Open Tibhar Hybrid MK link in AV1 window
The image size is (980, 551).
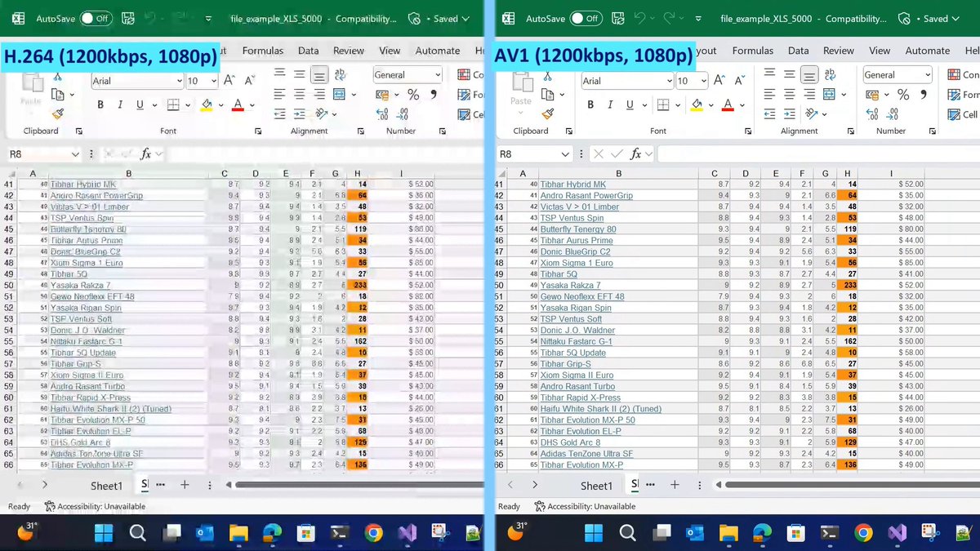[x=572, y=184]
